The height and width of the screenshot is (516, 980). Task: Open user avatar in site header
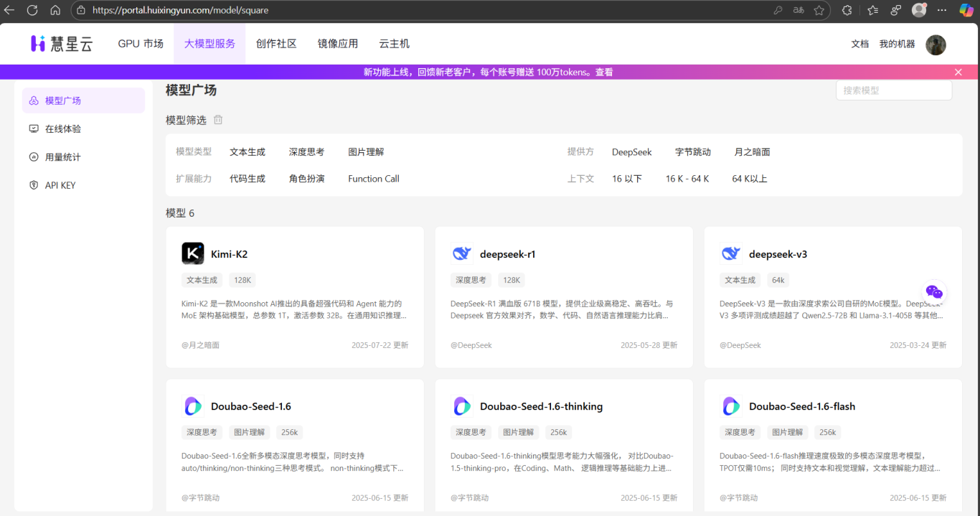936,44
